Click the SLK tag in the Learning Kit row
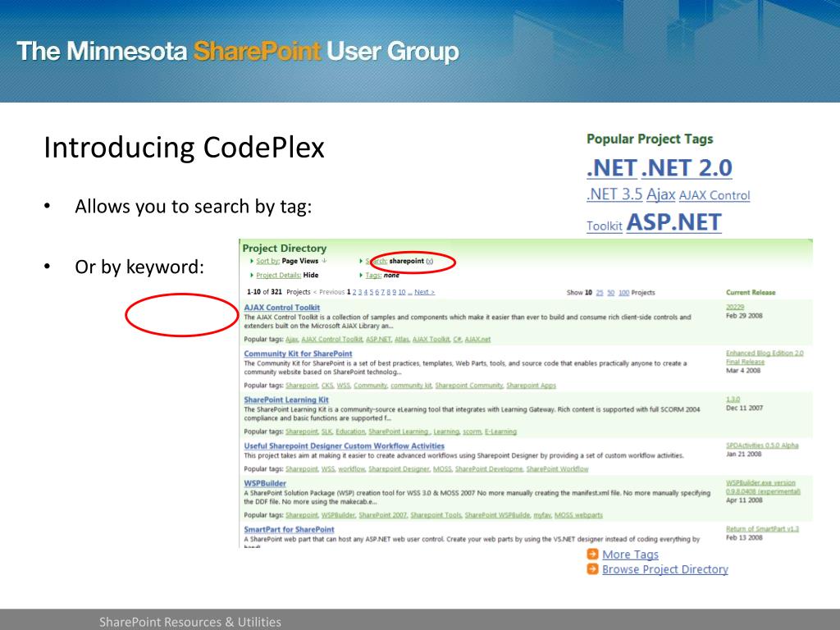The image size is (840, 630). 326,431
